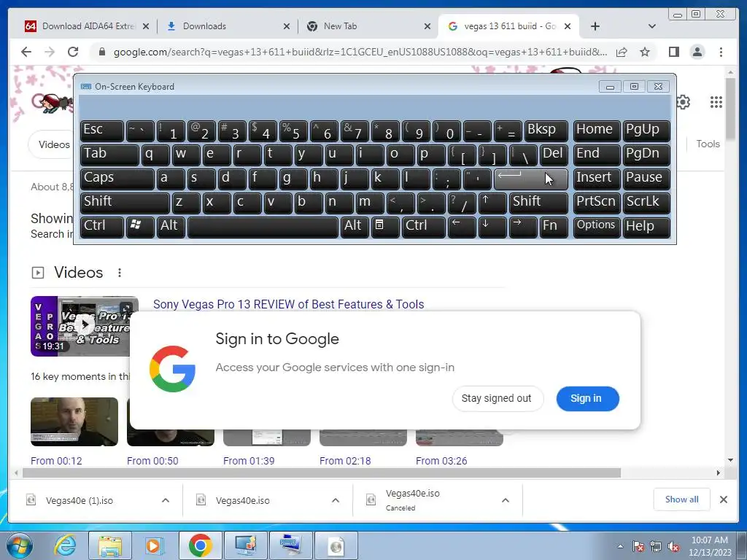Viewport: 747px width, 560px height.
Task: Expand canceled Vegas40e.iso download options
Action: (x=506, y=500)
